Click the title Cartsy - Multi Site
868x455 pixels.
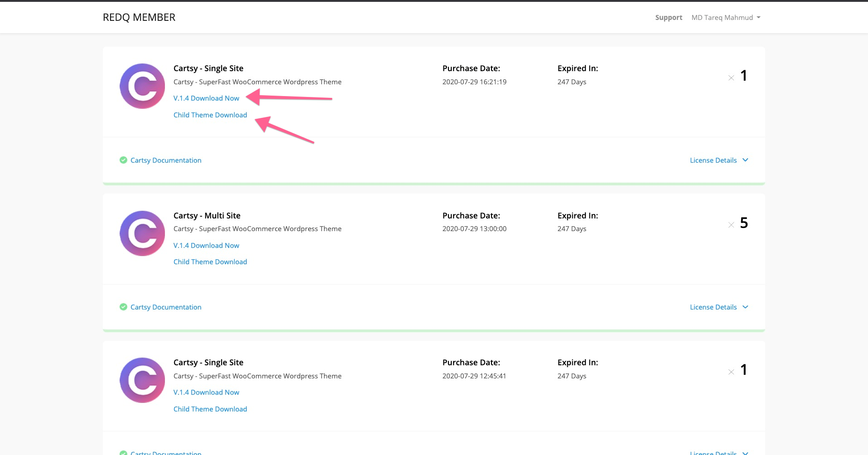click(207, 216)
